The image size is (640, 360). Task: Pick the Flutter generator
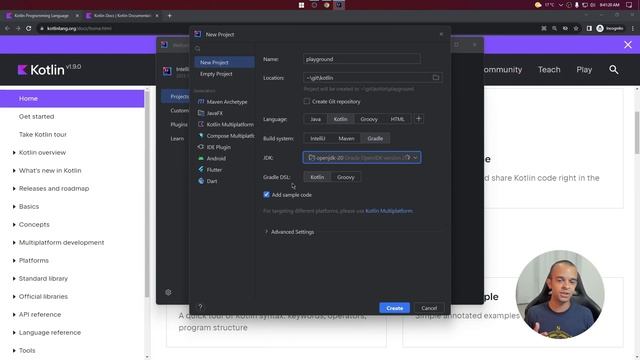[x=210, y=170]
